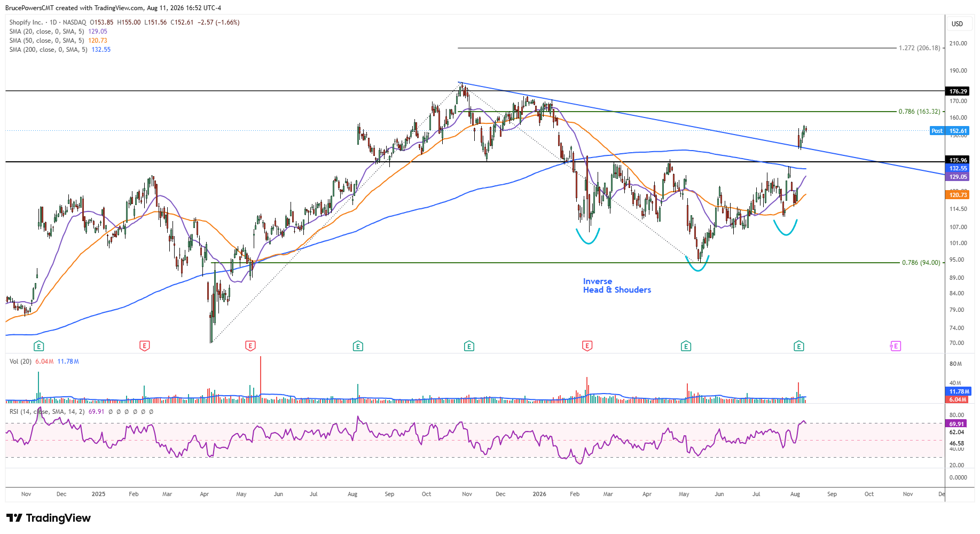Select the SMA 20 indicator legend
The width and height of the screenshot is (980, 534).
58,32
